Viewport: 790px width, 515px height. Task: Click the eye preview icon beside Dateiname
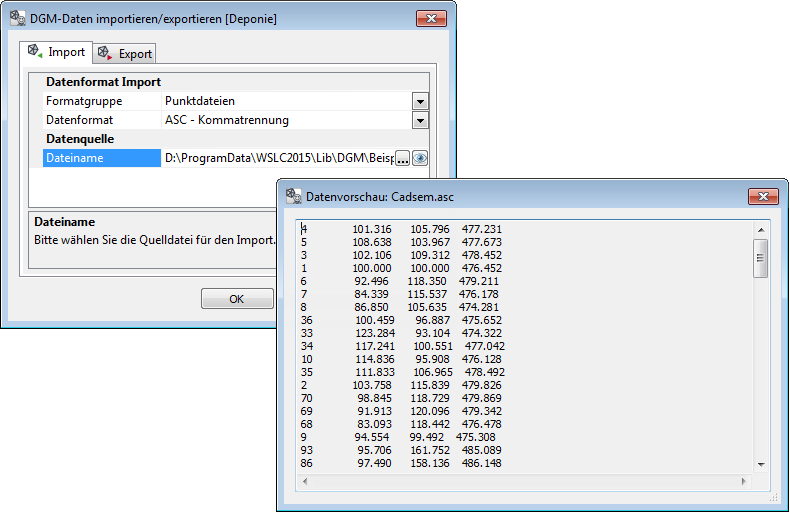point(420,158)
